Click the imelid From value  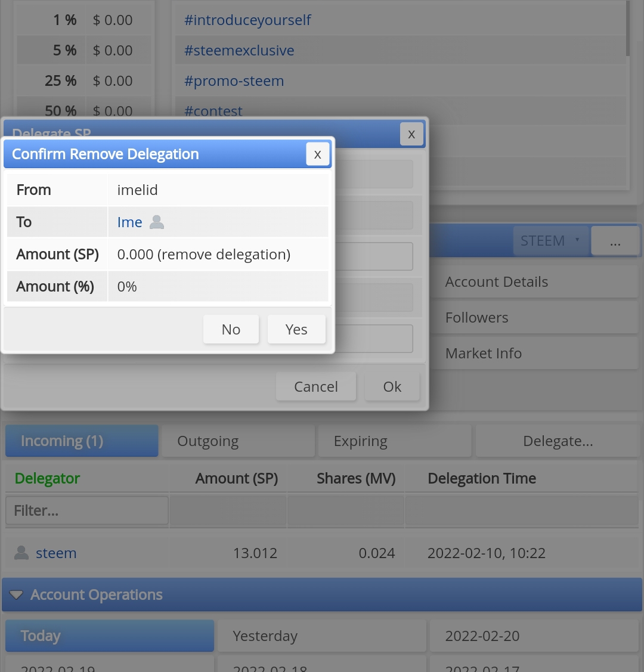click(138, 190)
